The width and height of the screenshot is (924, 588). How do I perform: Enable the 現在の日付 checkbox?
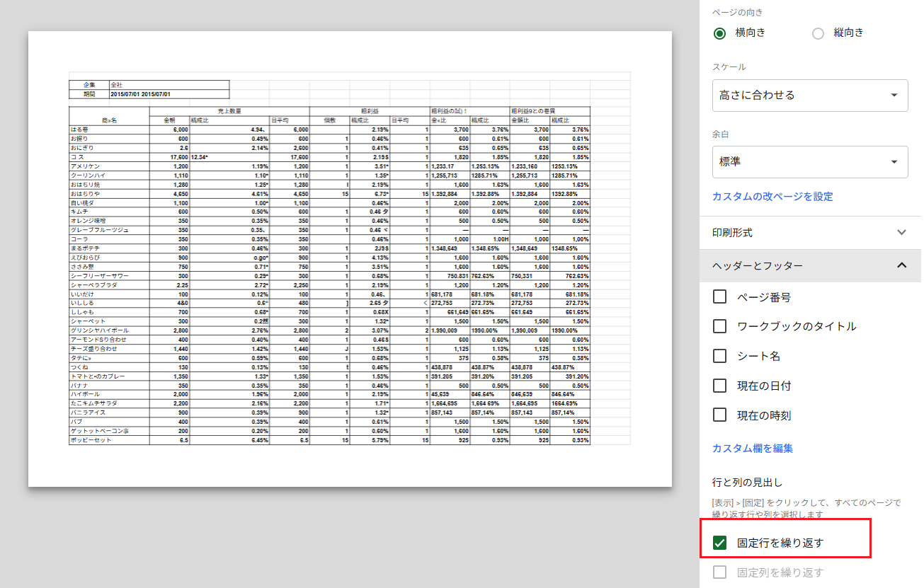pos(720,386)
